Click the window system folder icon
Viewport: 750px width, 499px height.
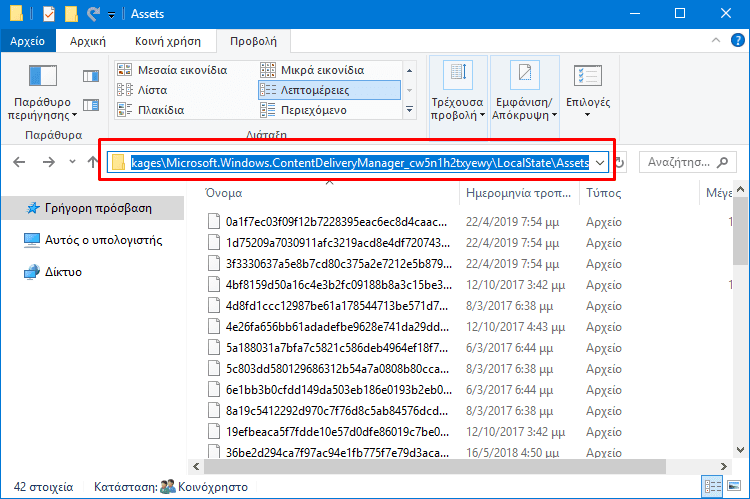[x=16, y=14]
